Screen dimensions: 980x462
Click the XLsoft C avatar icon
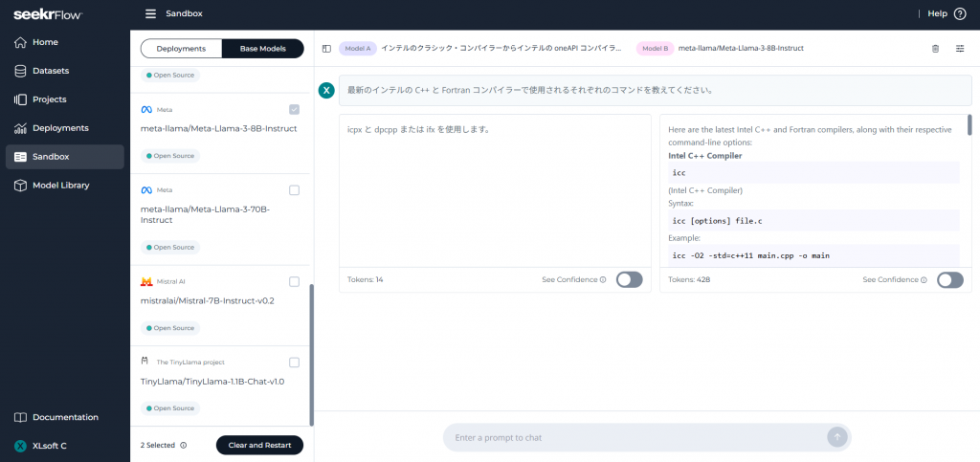click(x=21, y=446)
